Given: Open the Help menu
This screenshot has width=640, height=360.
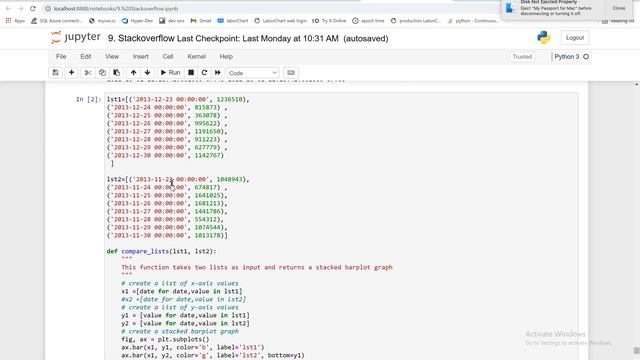Looking at the screenshot, I should pyautogui.click(x=226, y=57).
